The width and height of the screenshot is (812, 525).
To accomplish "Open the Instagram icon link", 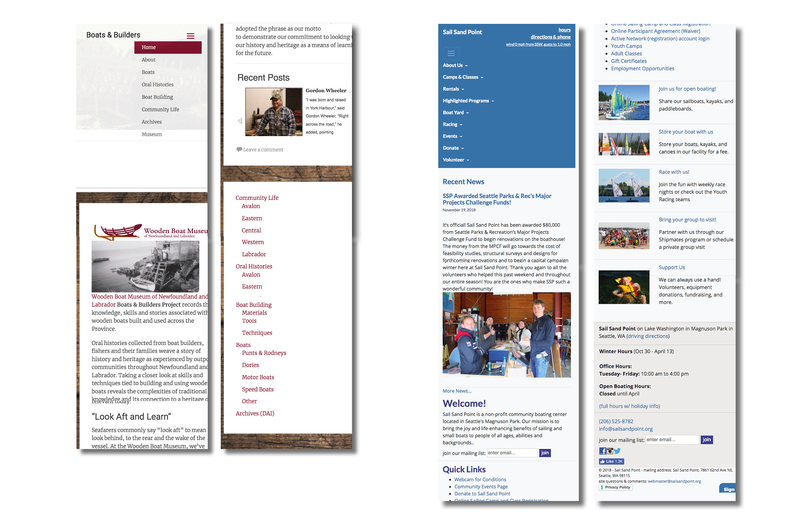I will [x=610, y=451].
